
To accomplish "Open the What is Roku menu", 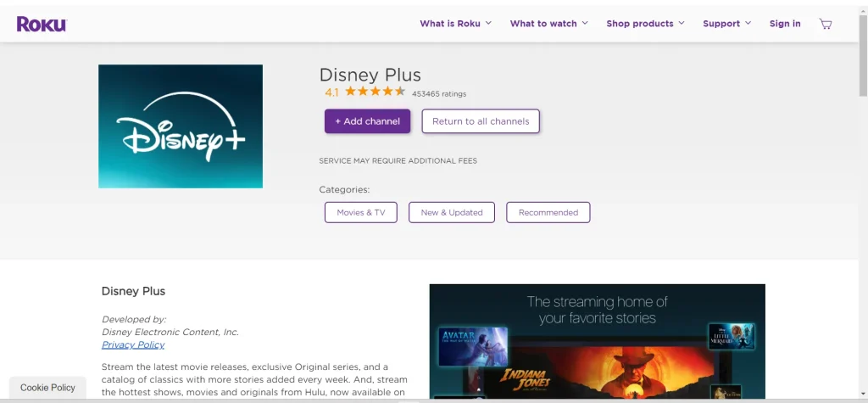I will [x=450, y=23].
